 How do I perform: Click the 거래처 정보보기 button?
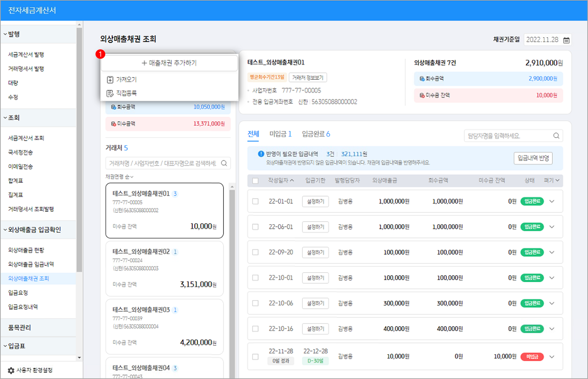[308, 77]
